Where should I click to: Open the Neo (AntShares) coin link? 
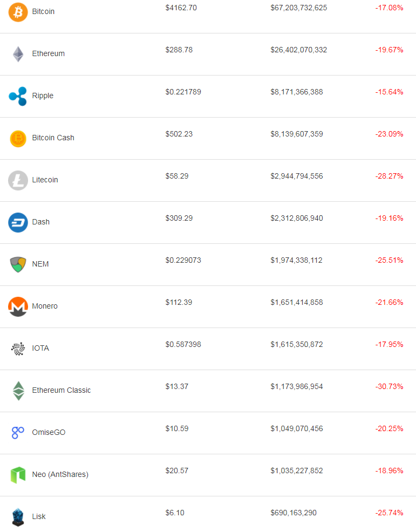(x=60, y=474)
